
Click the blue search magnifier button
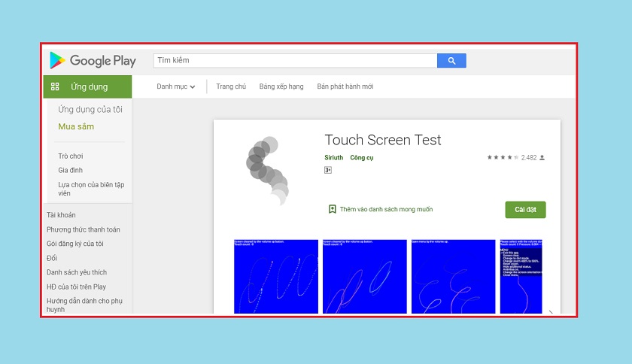coord(451,60)
